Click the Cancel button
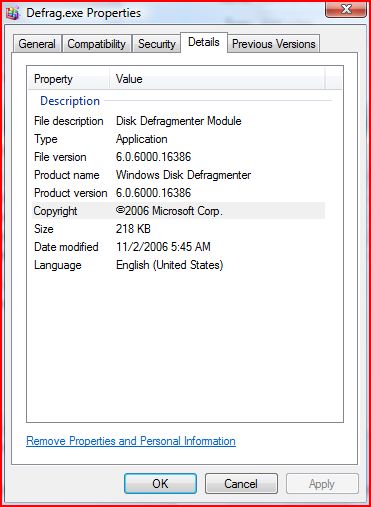Image resolution: width=371 pixels, height=507 pixels. tap(241, 483)
